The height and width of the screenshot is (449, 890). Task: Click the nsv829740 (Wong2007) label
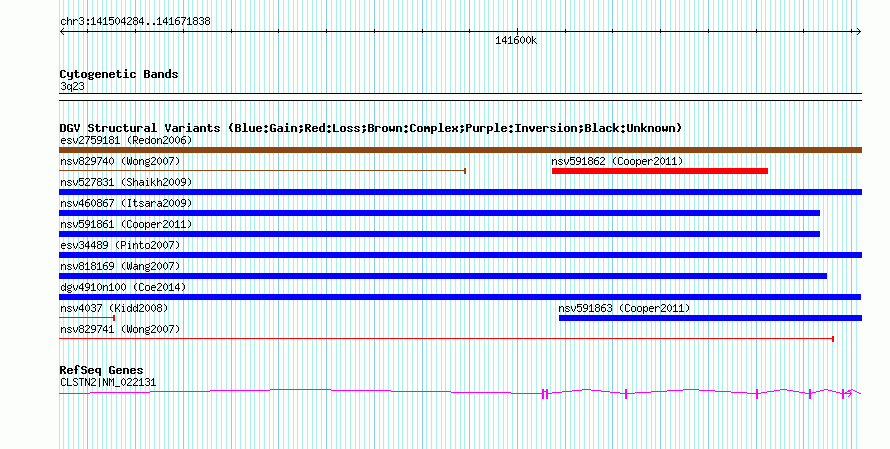click(x=120, y=161)
